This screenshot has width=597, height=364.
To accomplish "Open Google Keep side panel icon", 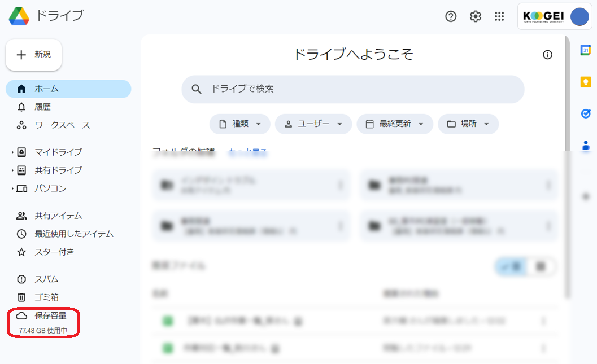I will [586, 82].
